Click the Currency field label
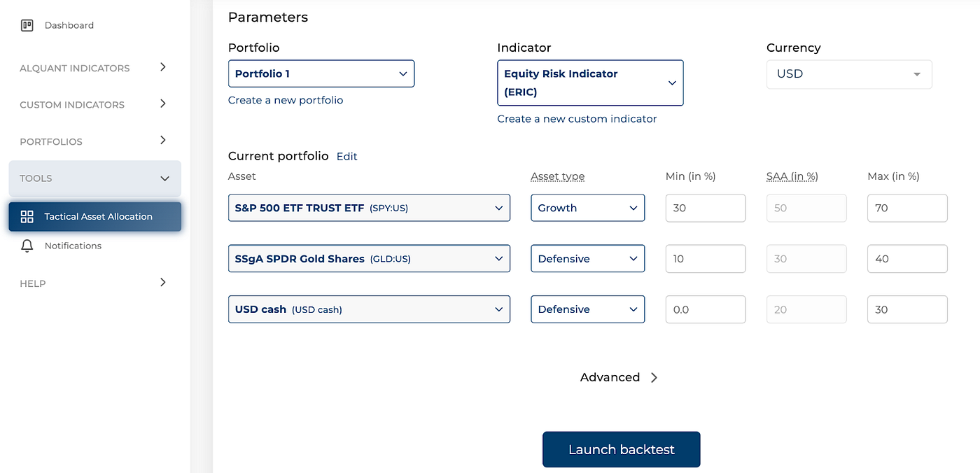Image resolution: width=980 pixels, height=473 pixels. [x=793, y=48]
